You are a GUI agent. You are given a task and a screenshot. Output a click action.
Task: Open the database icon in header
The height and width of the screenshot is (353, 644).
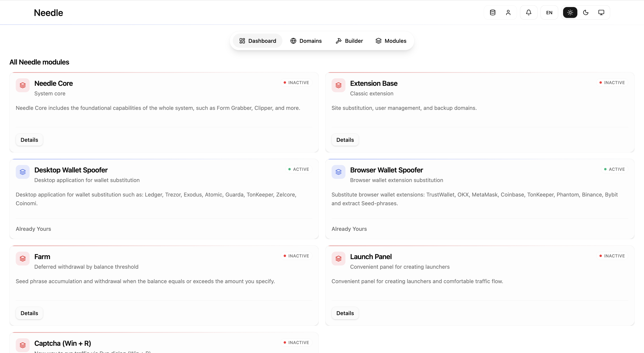(x=493, y=13)
